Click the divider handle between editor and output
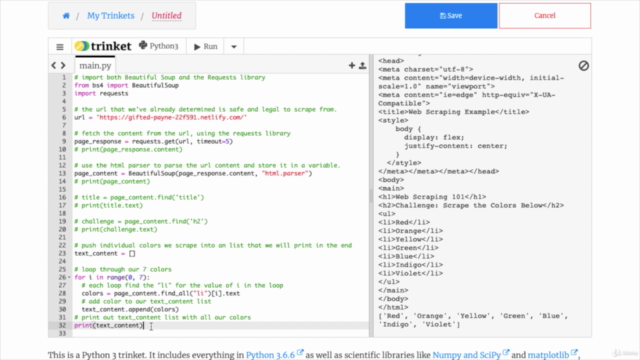The width and height of the screenshot is (640, 360). pos(371,196)
